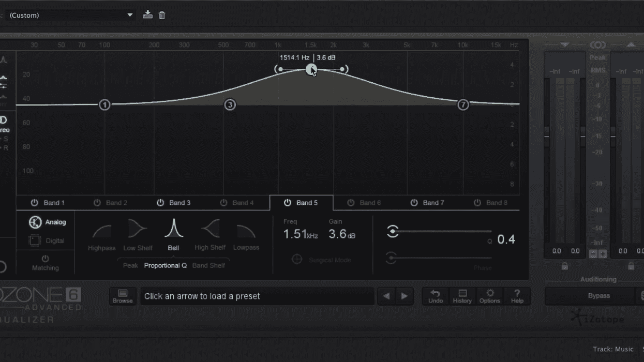Switch to the Band 7 tab
644x362 pixels.
coord(433,203)
